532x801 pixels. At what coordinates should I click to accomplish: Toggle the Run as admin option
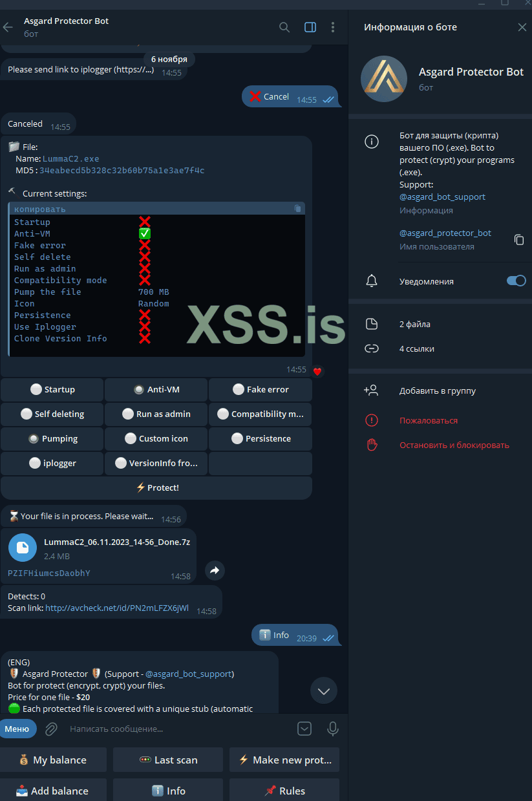click(x=156, y=414)
